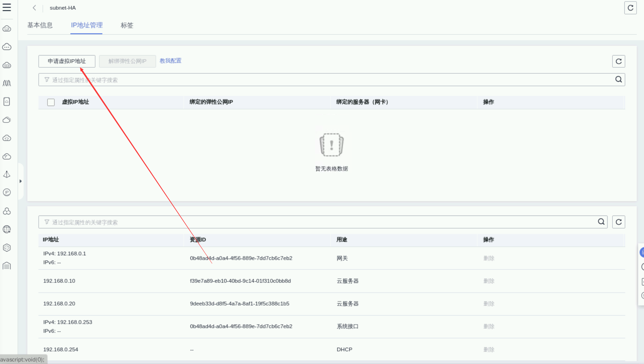The image size is (644, 364).
Task: Click 云服务器 in the 192.168.0.10 row
Action: coord(348,281)
